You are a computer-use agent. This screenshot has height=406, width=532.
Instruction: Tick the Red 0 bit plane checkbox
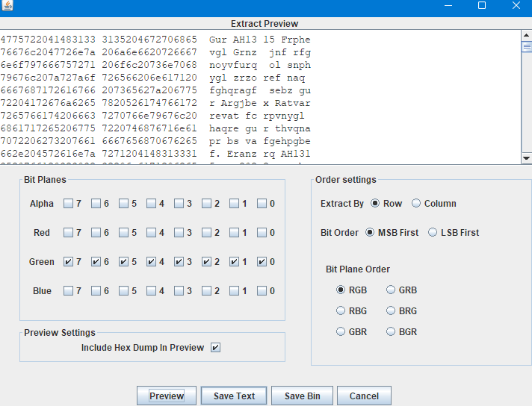[262, 233]
